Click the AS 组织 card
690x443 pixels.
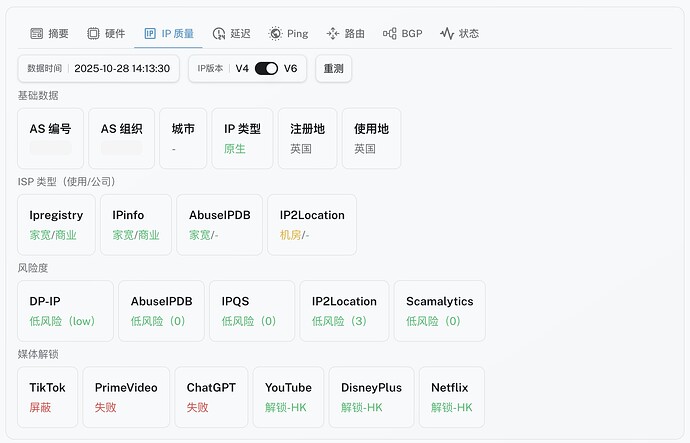pos(121,139)
